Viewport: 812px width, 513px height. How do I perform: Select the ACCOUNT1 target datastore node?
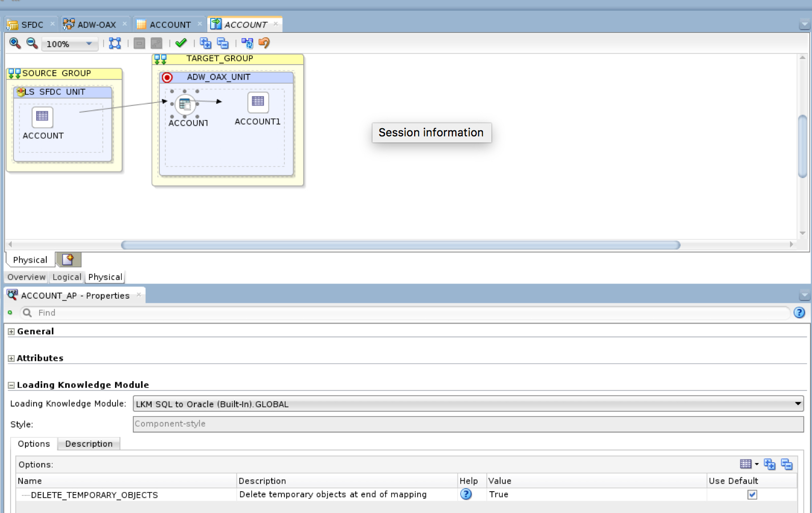(258, 102)
